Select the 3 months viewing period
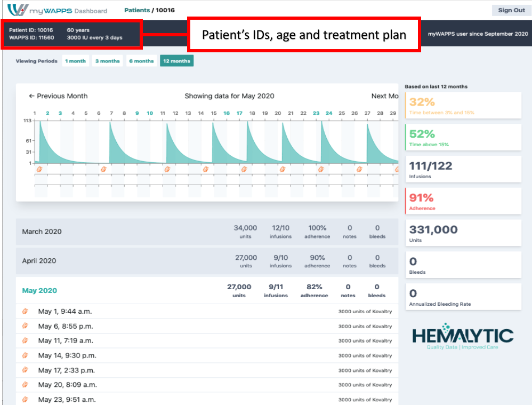 coord(107,61)
